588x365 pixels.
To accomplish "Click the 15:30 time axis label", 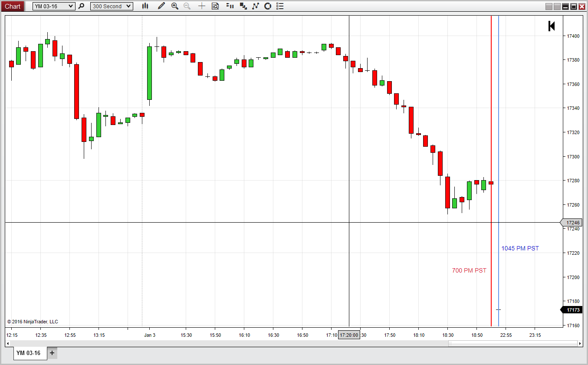I will point(186,335).
